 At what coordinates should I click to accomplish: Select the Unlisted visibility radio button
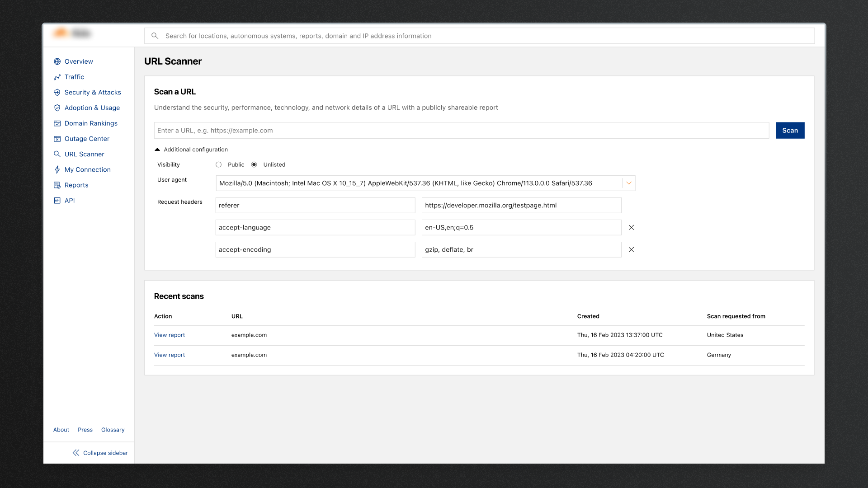(x=254, y=165)
